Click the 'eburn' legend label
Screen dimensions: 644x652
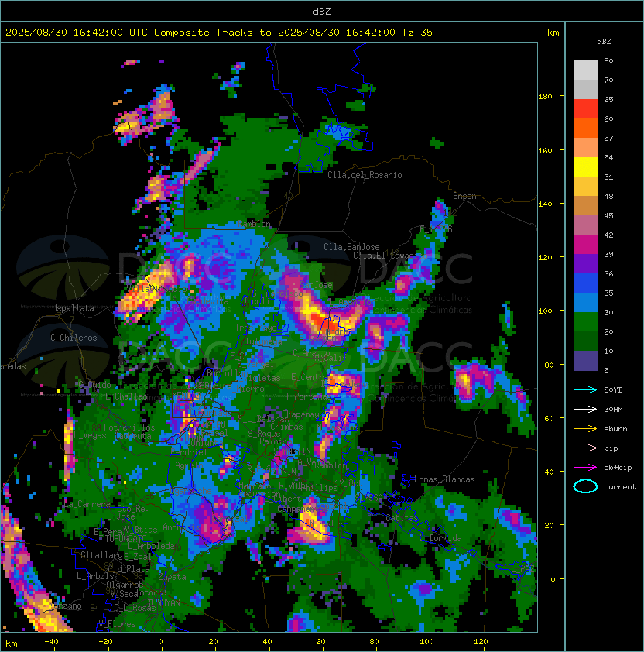coord(615,429)
